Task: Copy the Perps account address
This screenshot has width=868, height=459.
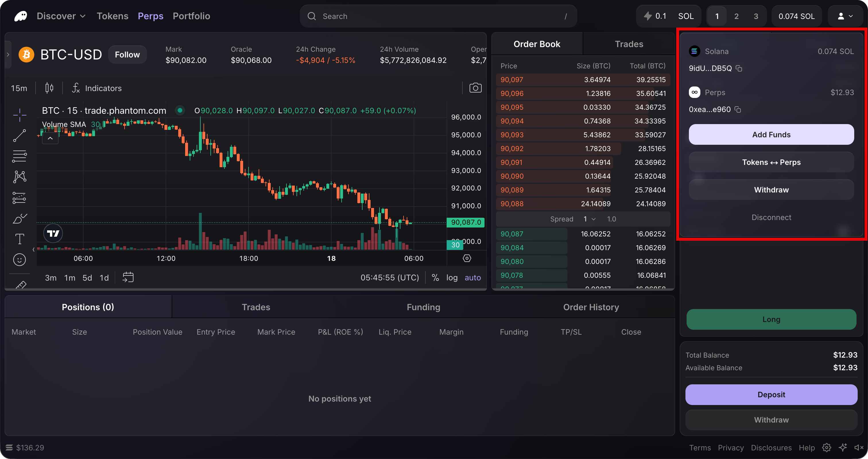Action: (738, 110)
